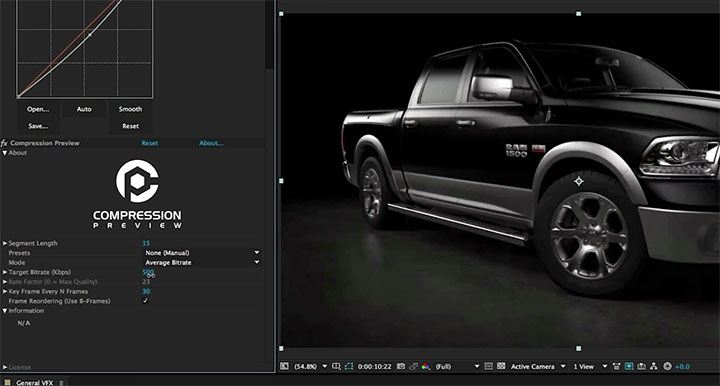The image size is (720, 386).
Task: Click the reset exposure icon
Action: (667, 366)
